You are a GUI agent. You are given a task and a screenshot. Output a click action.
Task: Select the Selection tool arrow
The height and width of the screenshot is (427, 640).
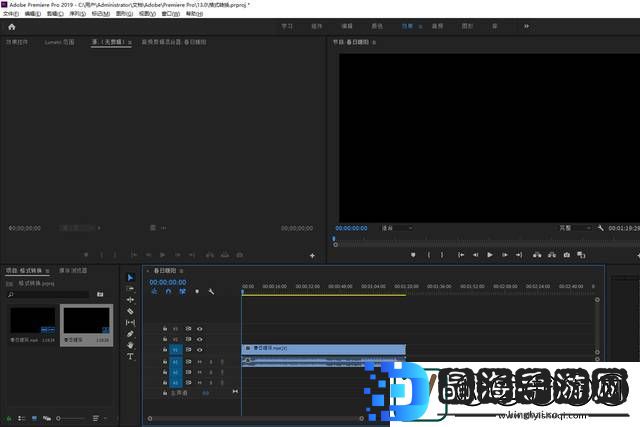(x=130, y=278)
